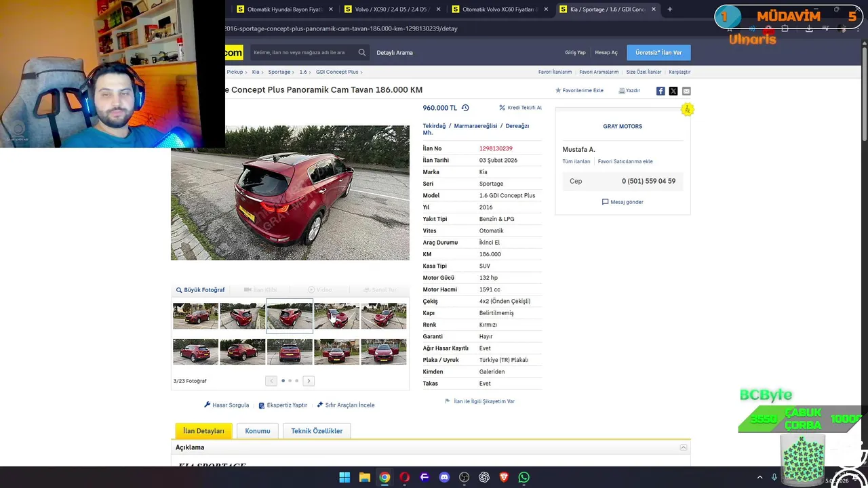Click Chrome icon in taskbar
868x488 pixels.
pyautogui.click(x=384, y=477)
